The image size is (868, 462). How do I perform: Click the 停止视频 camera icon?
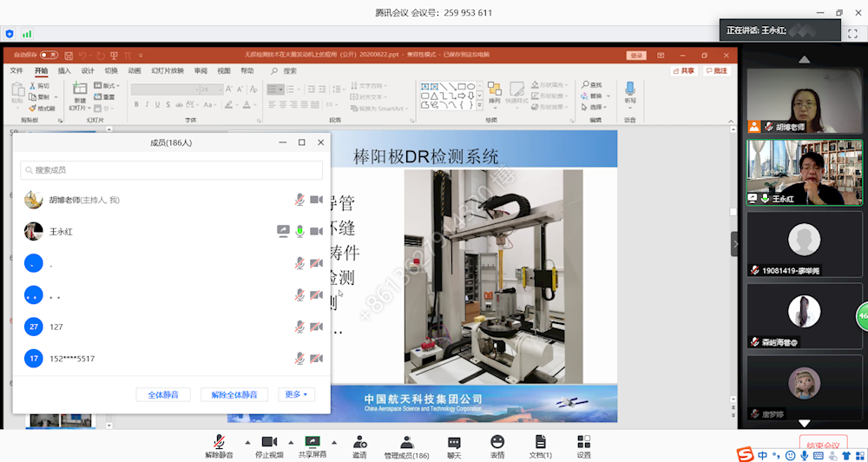coord(269,442)
